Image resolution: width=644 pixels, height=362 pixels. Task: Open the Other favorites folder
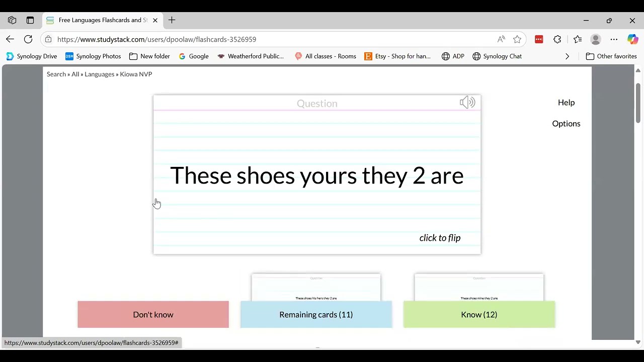pyautogui.click(x=611, y=56)
